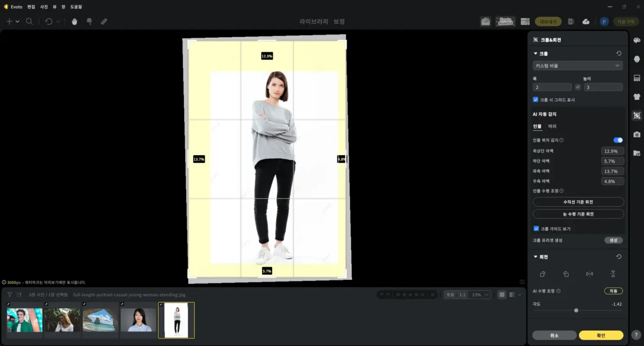644x346 pixels.
Task: Uncheck 크롭 가이드 보기 checkbox
Action: 536,228
